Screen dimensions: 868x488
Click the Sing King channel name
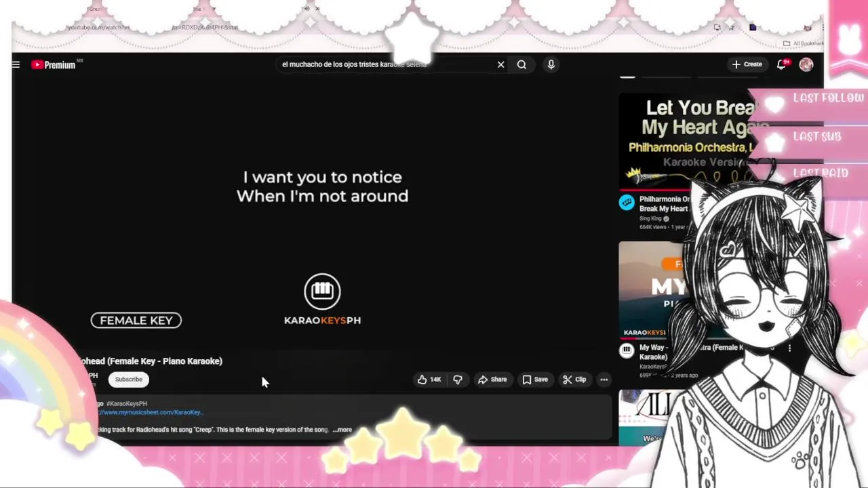[650, 219]
